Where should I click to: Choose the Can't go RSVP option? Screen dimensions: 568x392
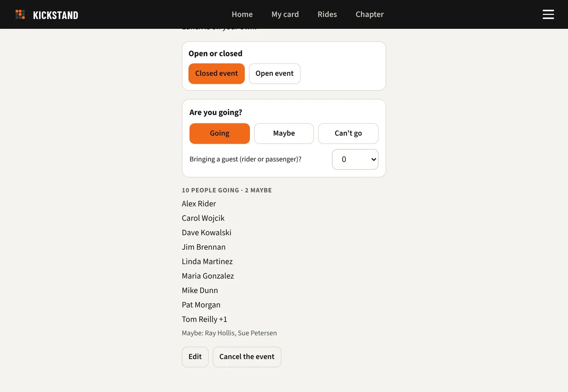pyautogui.click(x=348, y=133)
